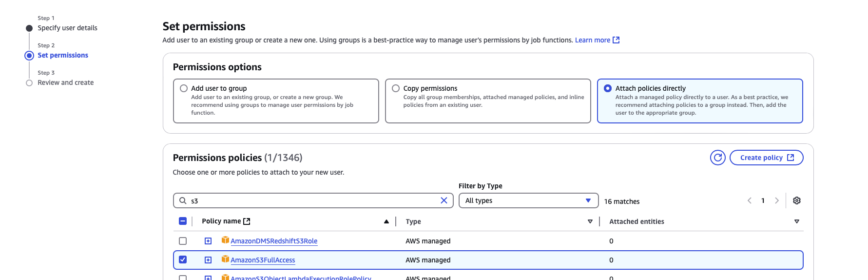Select Attach policies directly option
Viewport: 868px width, 280px height.
tap(608, 88)
